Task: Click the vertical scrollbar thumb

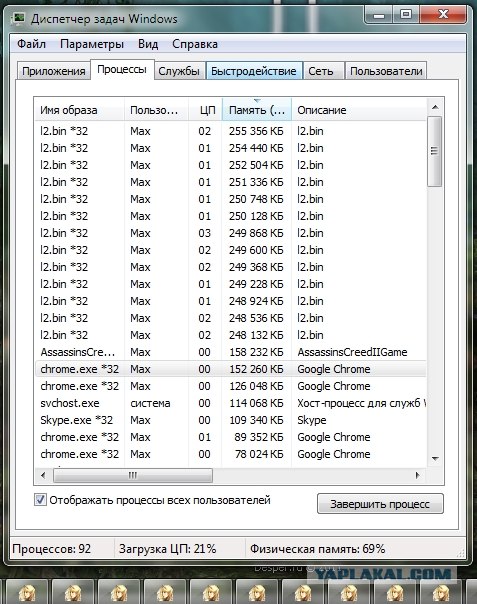Action: click(x=435, y=151)
